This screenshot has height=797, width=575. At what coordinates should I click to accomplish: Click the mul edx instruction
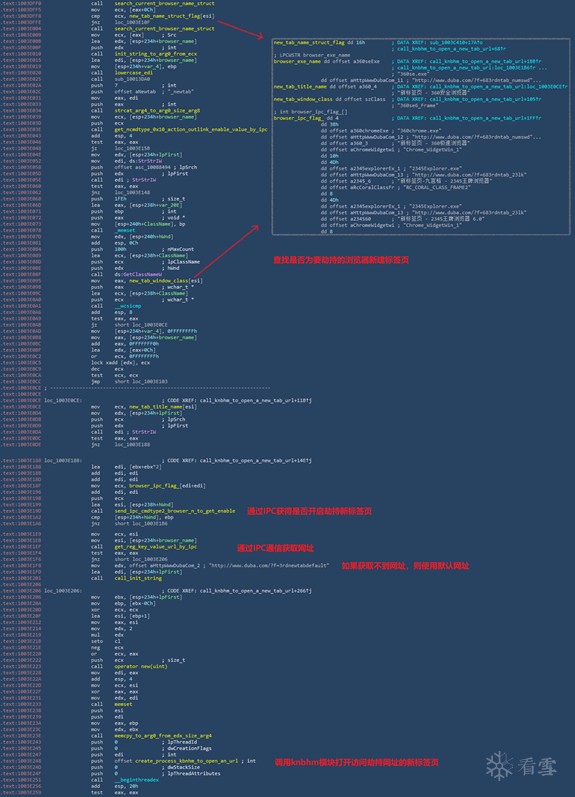pos(107,635)
